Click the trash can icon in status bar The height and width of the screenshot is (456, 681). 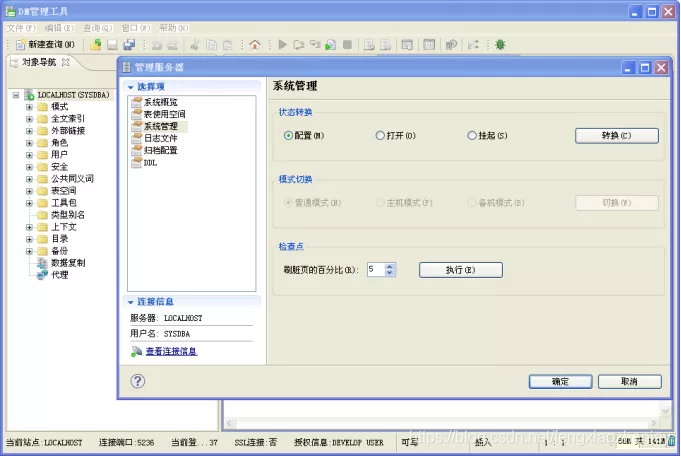click(x=671, y=441)
